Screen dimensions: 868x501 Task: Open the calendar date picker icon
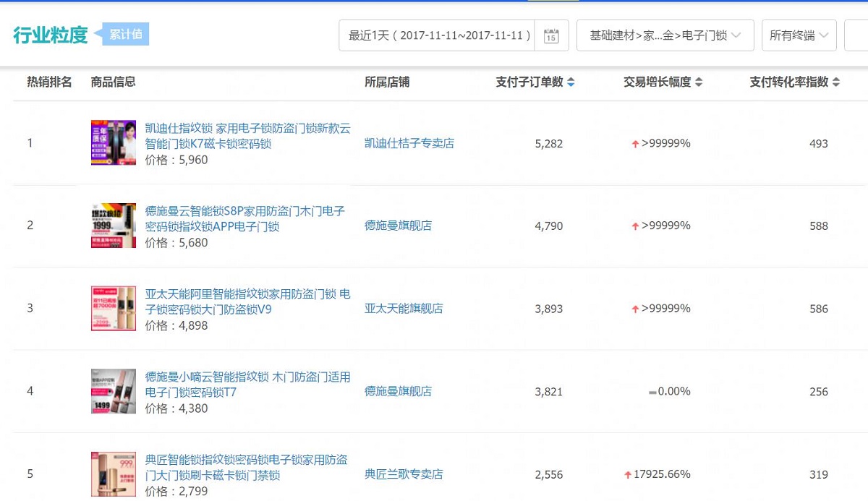(551, 35)
